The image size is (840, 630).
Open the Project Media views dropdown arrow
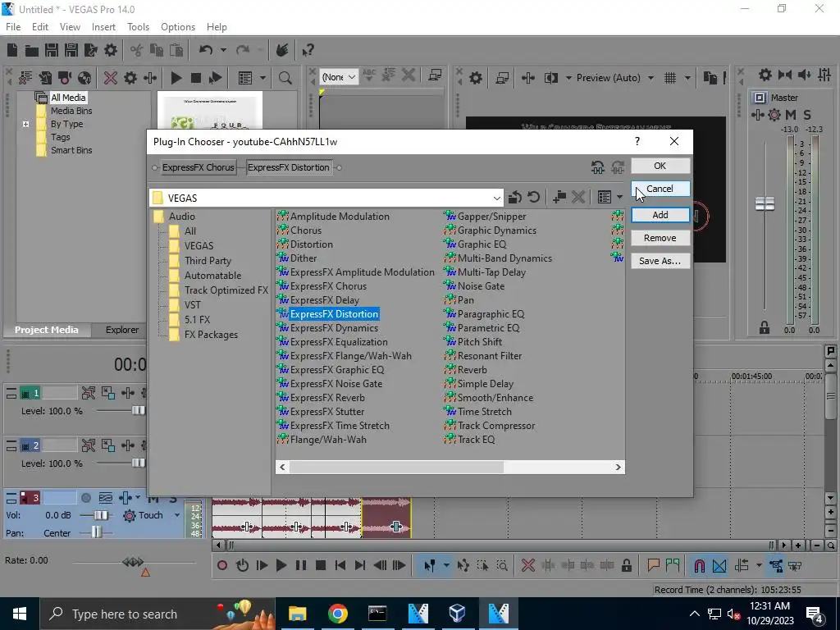click(262, 78)
